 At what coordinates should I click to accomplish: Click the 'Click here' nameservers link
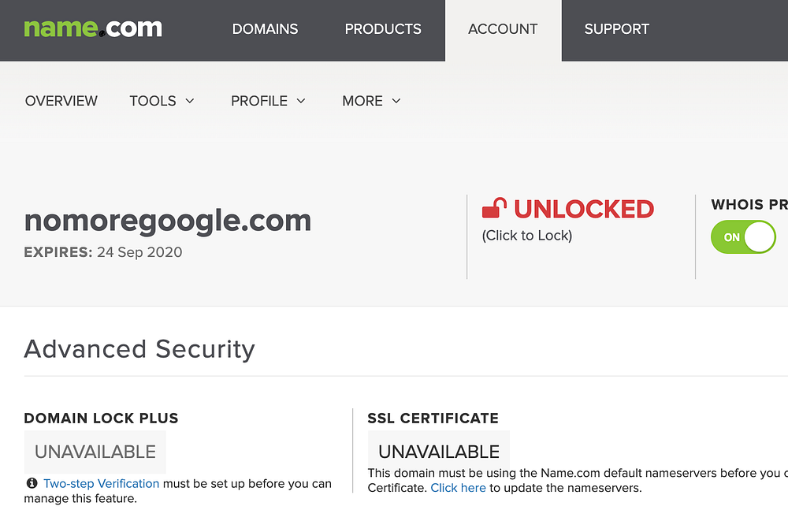click(458, 488)
